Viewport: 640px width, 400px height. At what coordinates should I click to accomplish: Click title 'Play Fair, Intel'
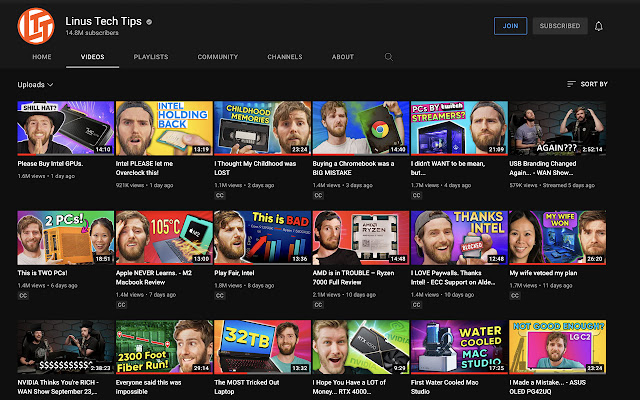pyautogui.click(x=234, y=273)
